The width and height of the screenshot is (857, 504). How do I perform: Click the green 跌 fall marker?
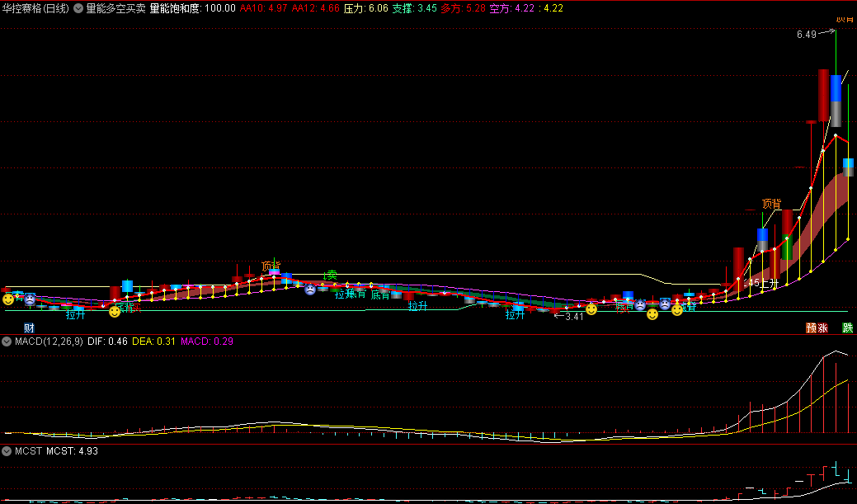pos(848,328)
